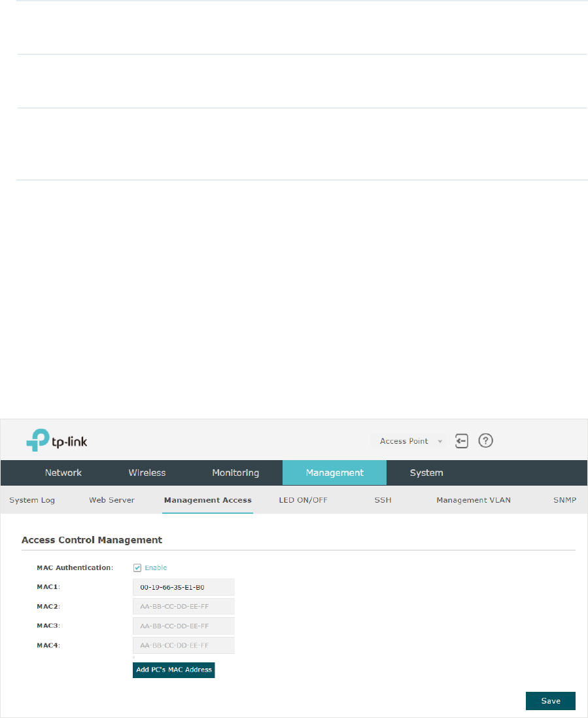Go to Management VLAN subtab
Screen dimensions: 588x718
point(474,500)
